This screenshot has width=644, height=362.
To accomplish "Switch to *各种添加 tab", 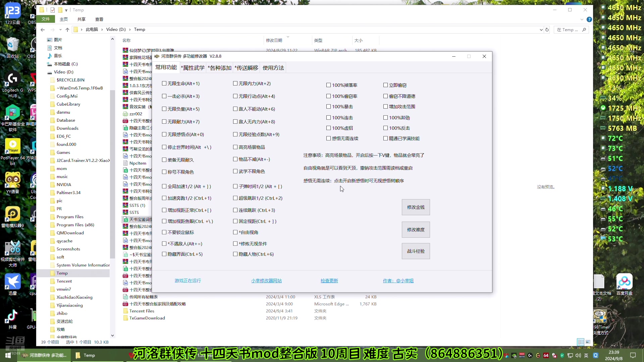I will 219,68.
